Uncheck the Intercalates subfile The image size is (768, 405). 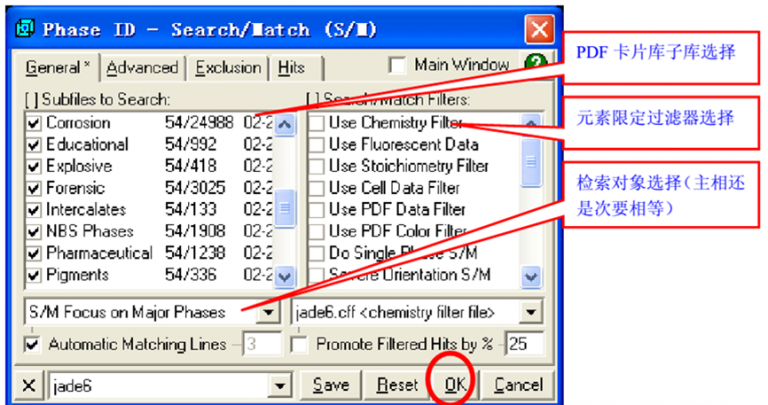click(33, 210)
